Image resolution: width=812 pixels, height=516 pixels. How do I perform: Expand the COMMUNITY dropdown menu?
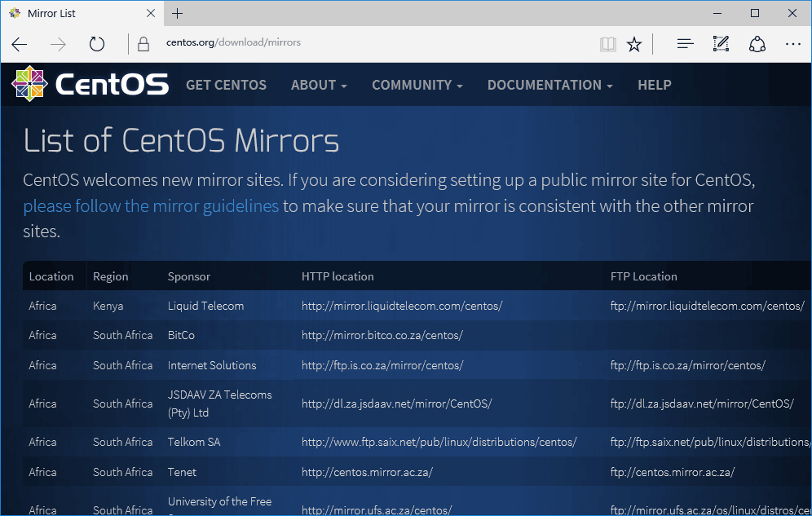(417, 85)
